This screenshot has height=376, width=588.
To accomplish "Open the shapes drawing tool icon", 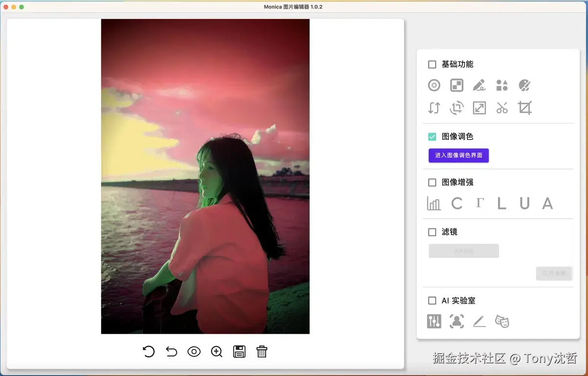I will [x=502, y=85].
